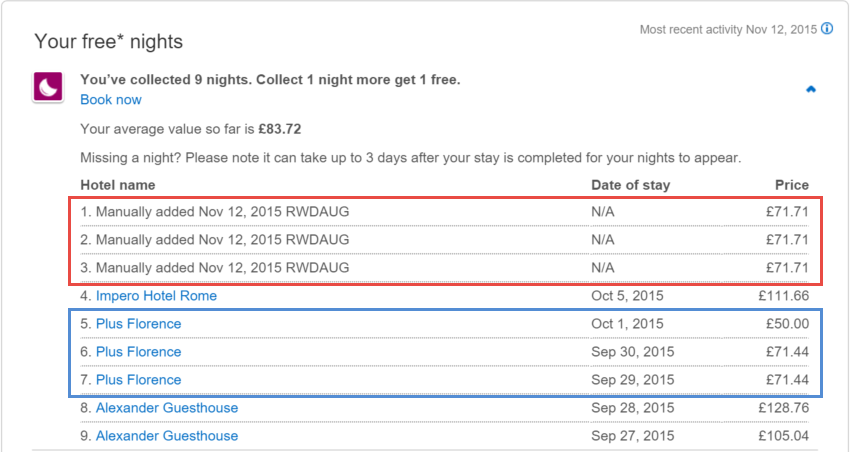
Task: Open Alexander Guesthouse stay from Sep 28, 2015
Action: pyautogui.click(x=167, y=408)
